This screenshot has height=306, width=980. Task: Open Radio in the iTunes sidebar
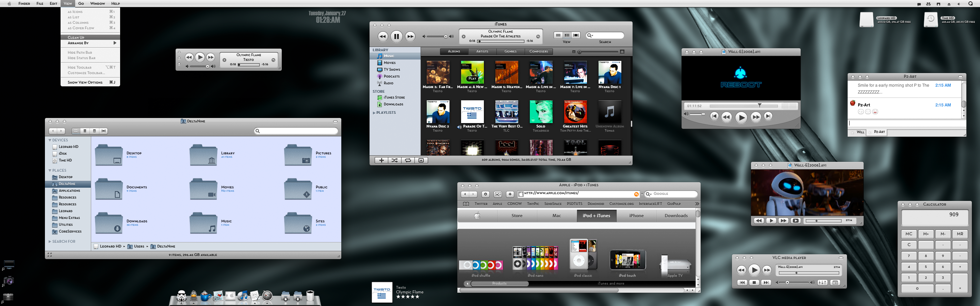[395, 83]
